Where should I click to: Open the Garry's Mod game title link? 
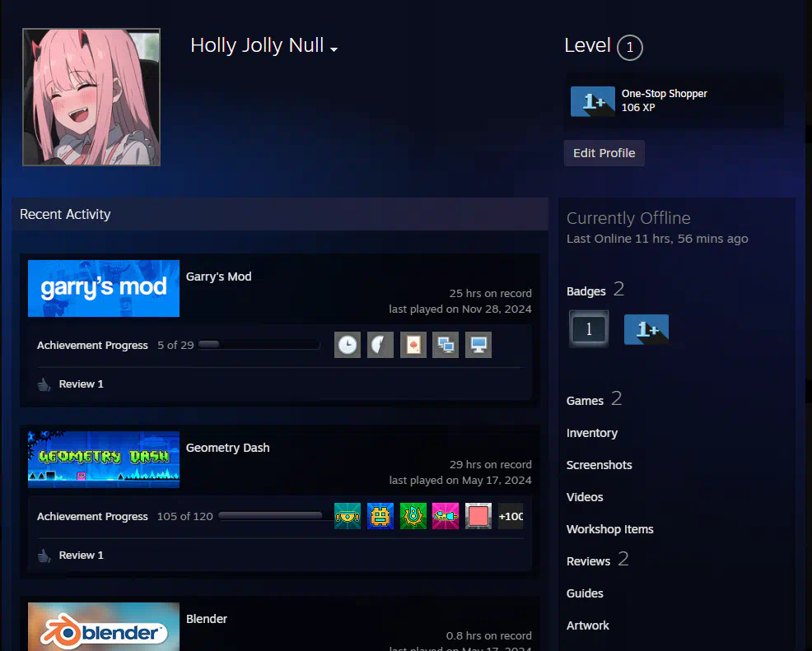pos(218,277)
